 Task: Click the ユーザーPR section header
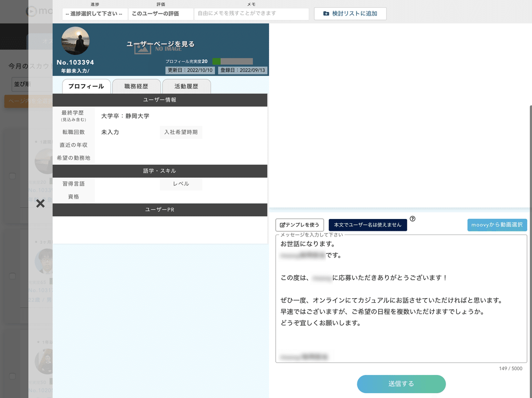click(x=160, y=210)
